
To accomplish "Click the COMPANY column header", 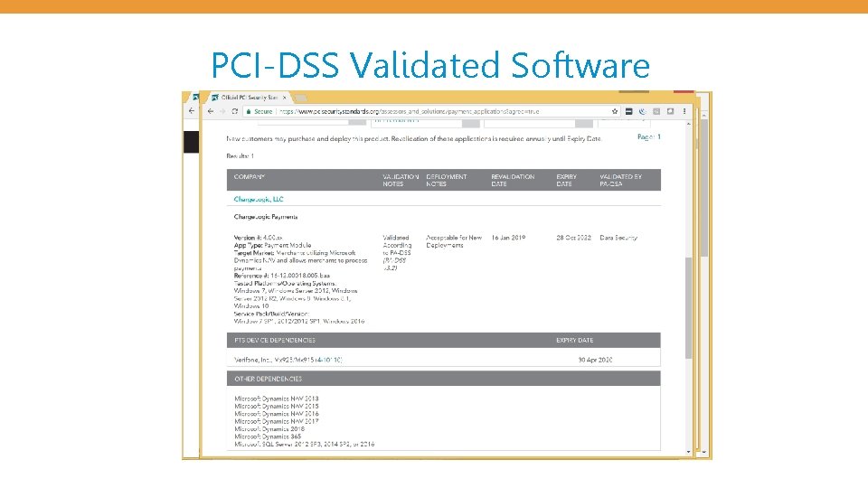I will click(x=250, y=176).
